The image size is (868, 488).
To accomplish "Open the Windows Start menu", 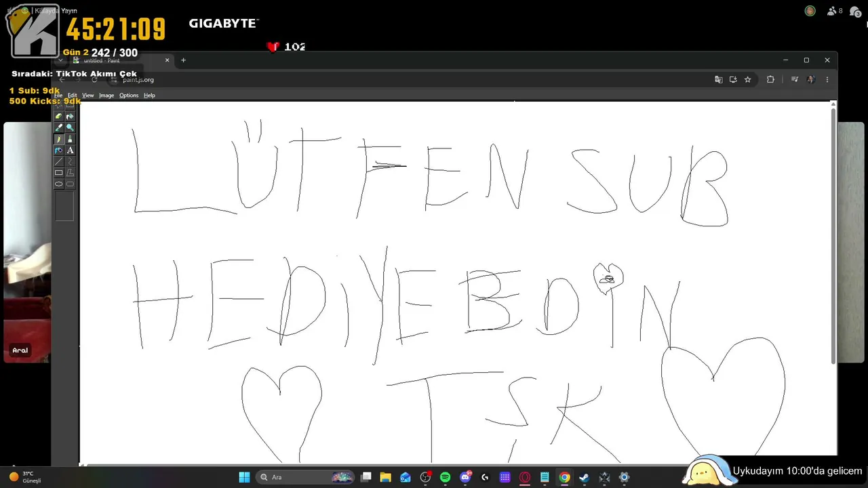I will coord(244,477).
